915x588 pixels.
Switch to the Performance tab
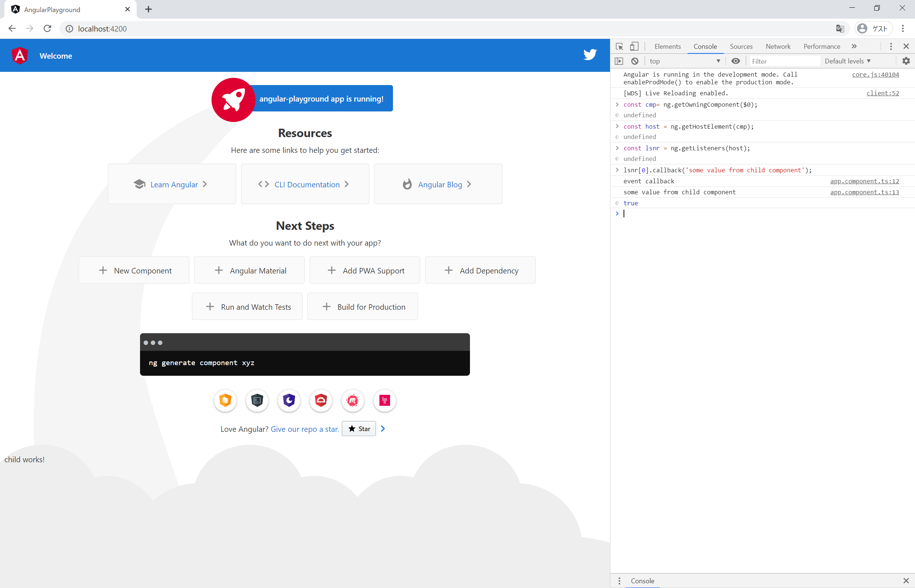pyautogui.click(x=822, y=47)
